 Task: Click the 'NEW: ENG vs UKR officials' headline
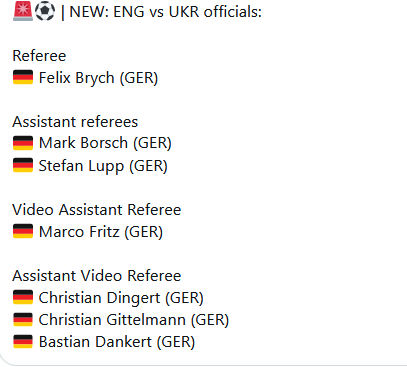click(x=165, y=12)
